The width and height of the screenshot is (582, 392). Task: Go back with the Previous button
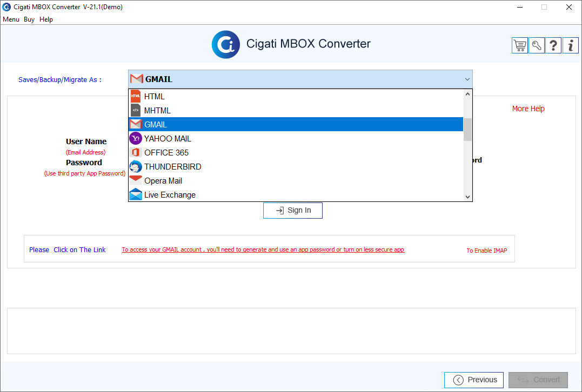[474, 380]
